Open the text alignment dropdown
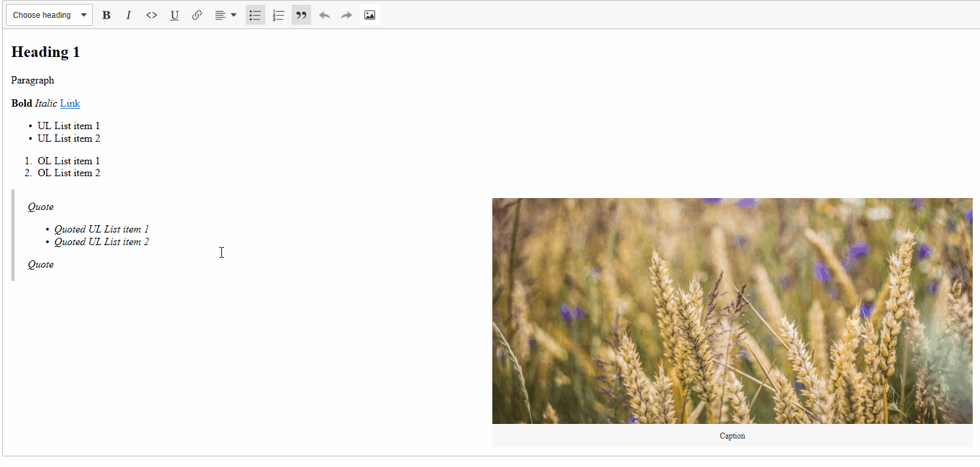Image resolution: width=980 pixels, height=467 pixels. 226,15
